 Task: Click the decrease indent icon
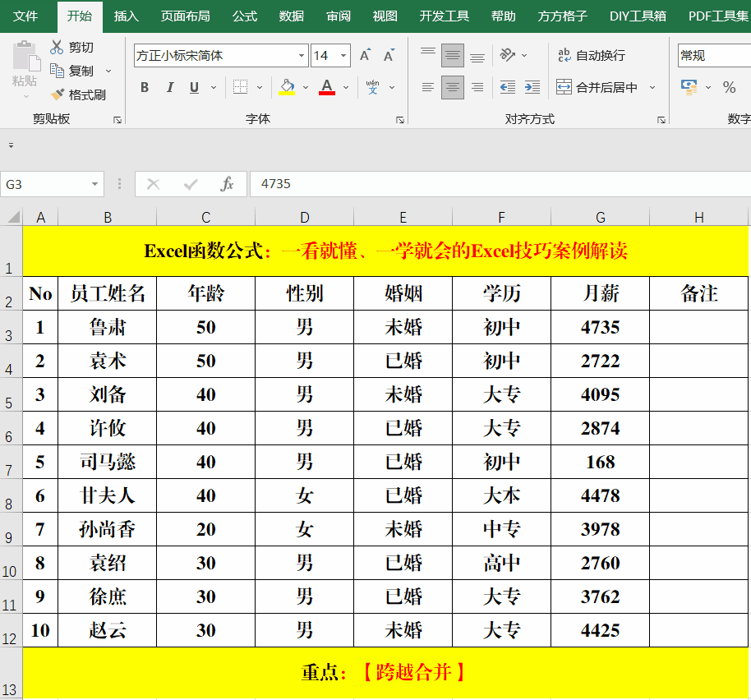coord(507,87)
